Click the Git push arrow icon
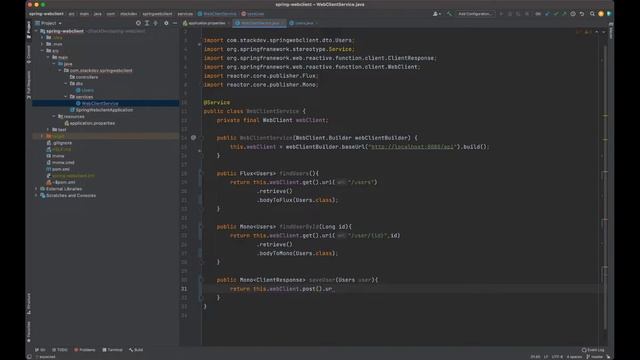This screenshot has width=640, height=360. (x=564, y=14)
